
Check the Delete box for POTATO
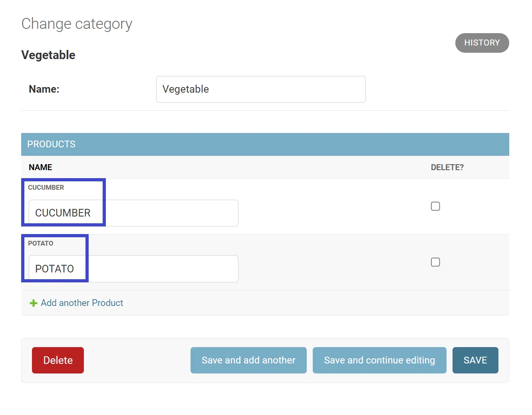point(435,262)
